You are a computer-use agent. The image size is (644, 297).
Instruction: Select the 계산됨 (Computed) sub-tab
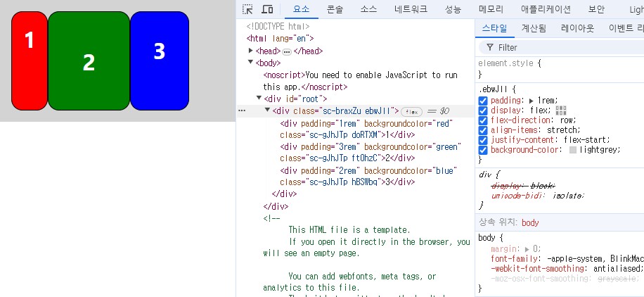tap(534, 28)
